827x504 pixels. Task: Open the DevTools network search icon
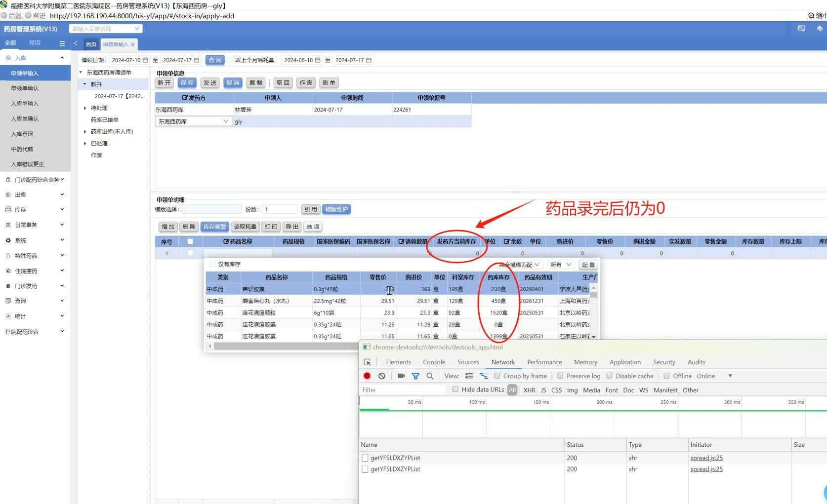430,376
